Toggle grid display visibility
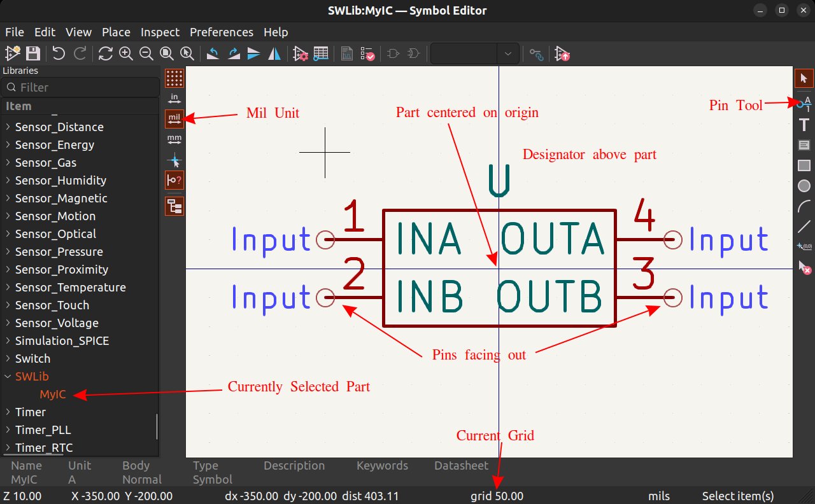This screenshot has height=504, width=815. (x=174, y=78)
